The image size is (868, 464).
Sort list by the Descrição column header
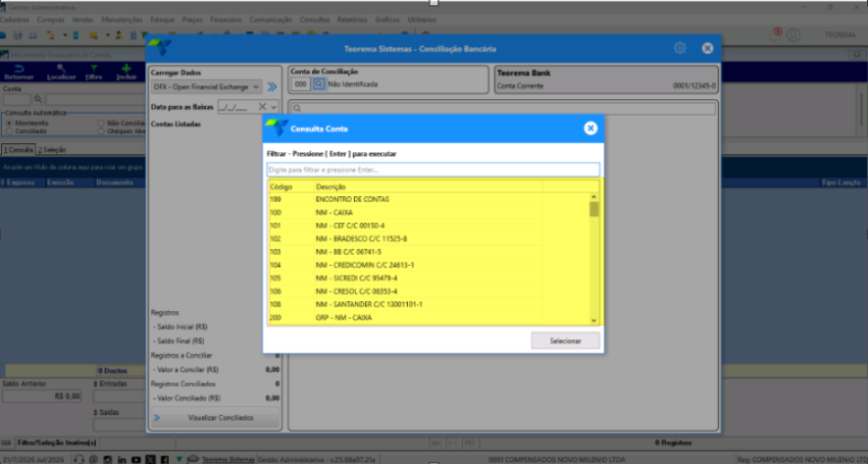(x=428, y=186)
